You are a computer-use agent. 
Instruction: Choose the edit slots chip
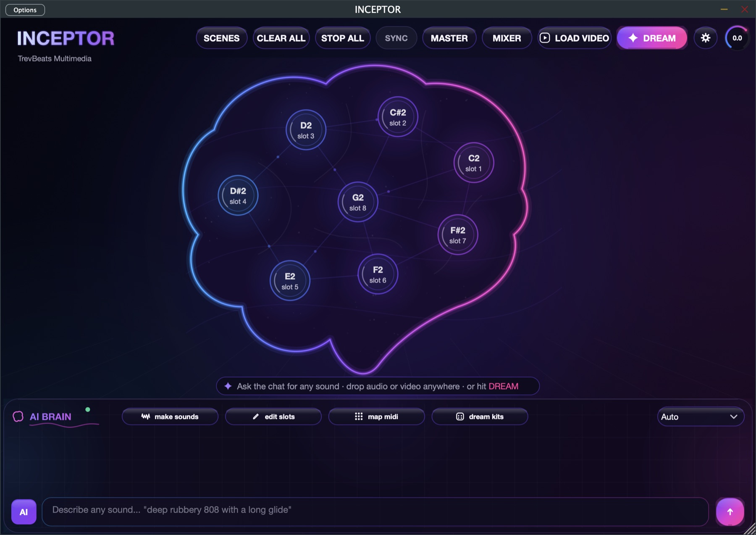[273, 416]
